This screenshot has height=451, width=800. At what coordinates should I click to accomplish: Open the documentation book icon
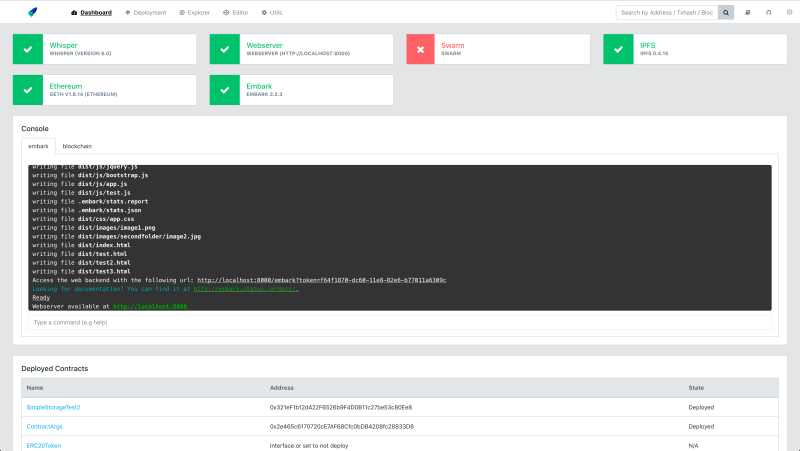tap(748, 12)
